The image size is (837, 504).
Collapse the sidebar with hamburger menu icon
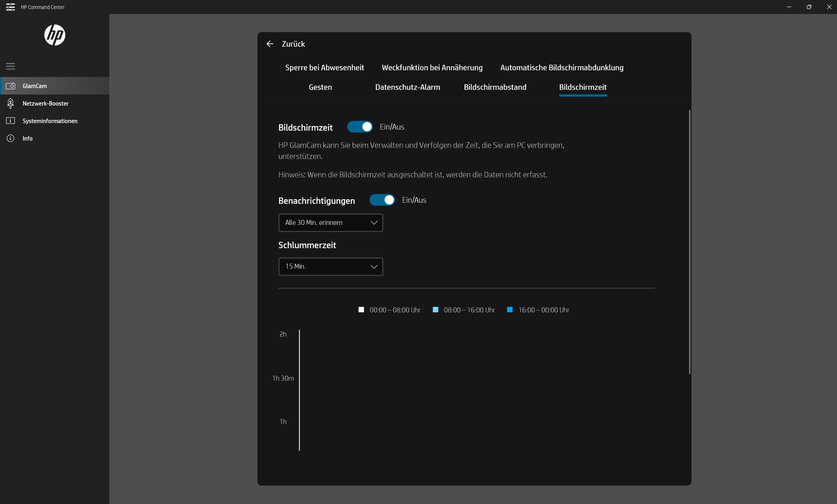coord(10,66)
